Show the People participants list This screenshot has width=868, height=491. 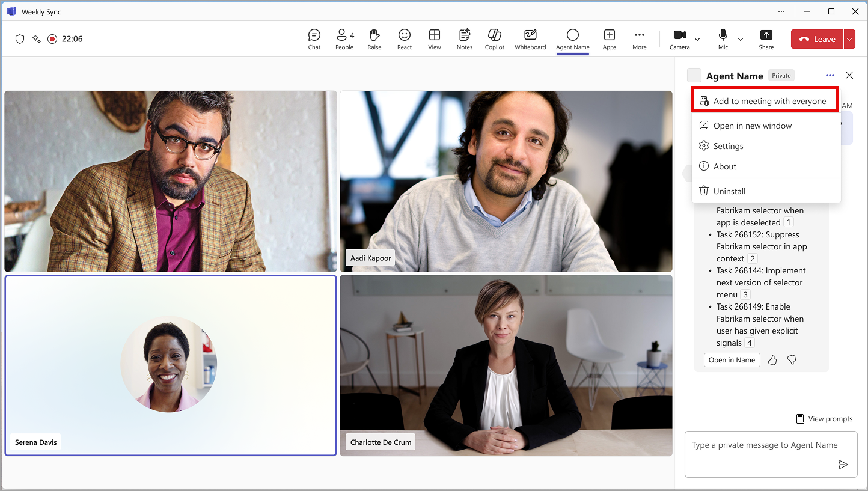click(344, 39)
